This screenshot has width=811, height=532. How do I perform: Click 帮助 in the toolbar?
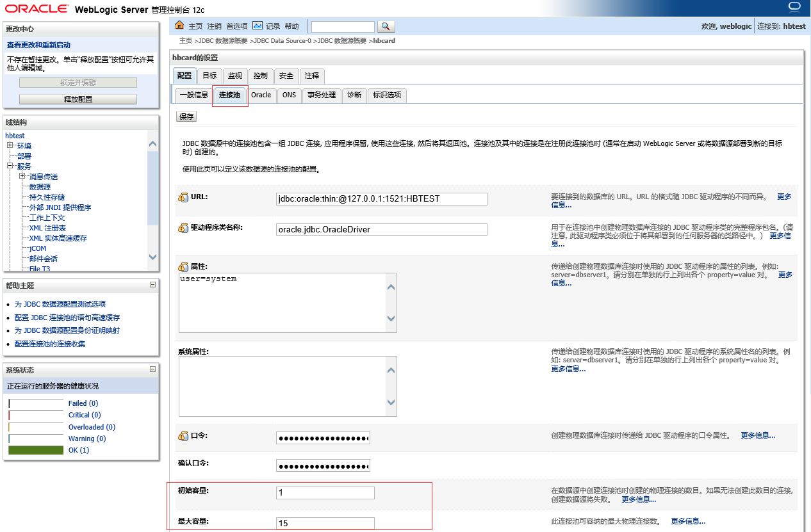click(x=291, y=26)
